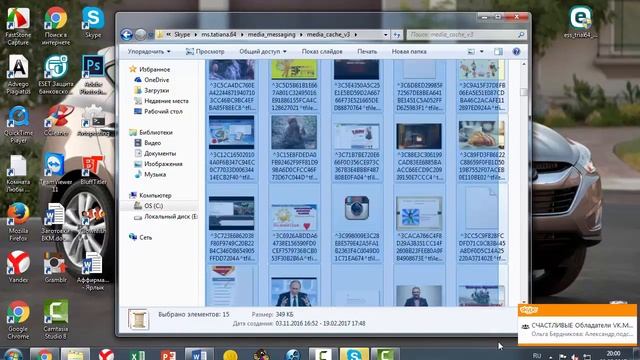Open Explorer help question mark icon
The height and width of the screenshot is (360, 640).
click(516, 52)
